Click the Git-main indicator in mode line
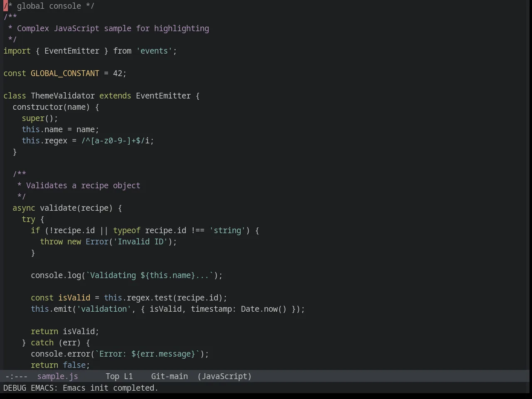 tap(169, 376)
